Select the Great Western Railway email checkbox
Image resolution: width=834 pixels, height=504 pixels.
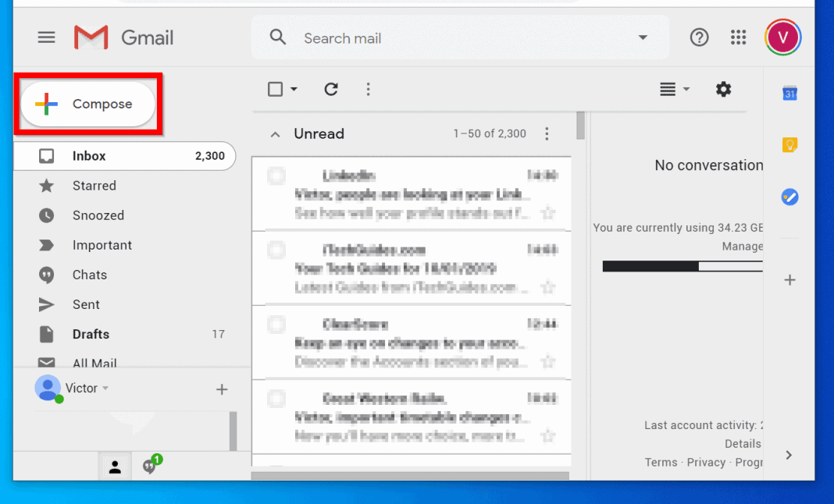[x=276, y=399]
